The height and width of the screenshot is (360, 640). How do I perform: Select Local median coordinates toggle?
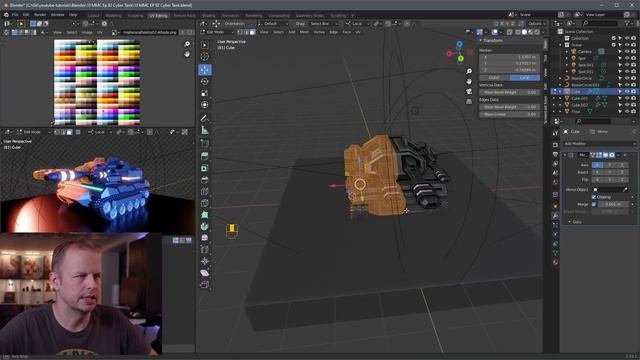click(x=524, y=78)
